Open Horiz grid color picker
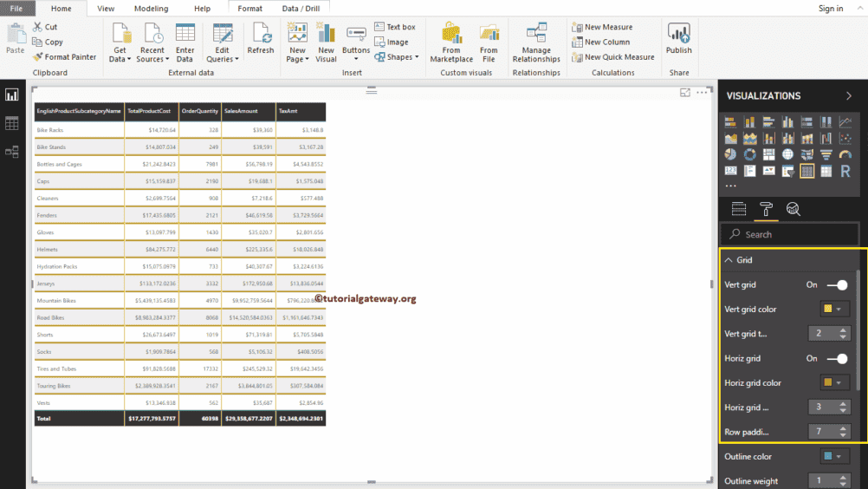This screenshot has width=868, height=489. (x=833, y=382)
